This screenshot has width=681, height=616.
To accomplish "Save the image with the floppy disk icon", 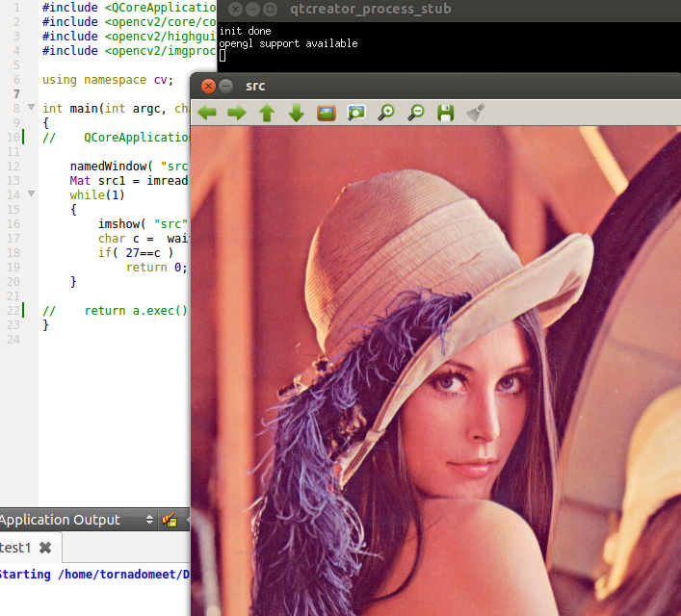I will (x=446, y=113).
